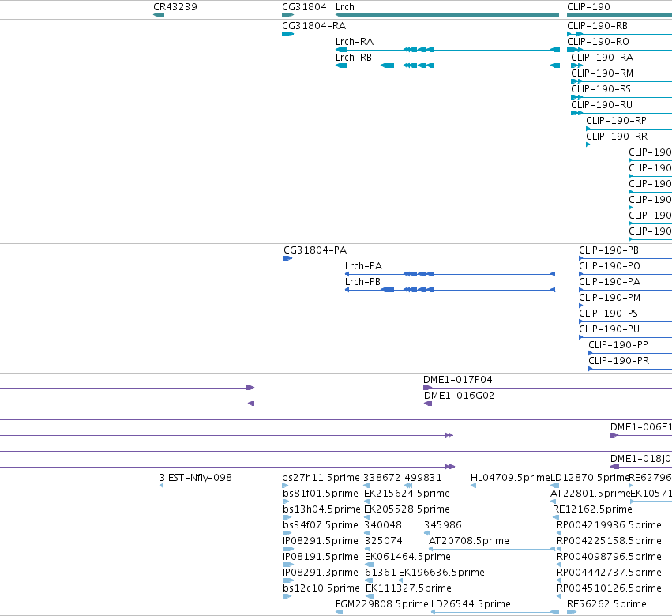Viewport: 672px width, 616px height.
Task: Open the CLIP-190-PU protein label
Action: [609, 329]
